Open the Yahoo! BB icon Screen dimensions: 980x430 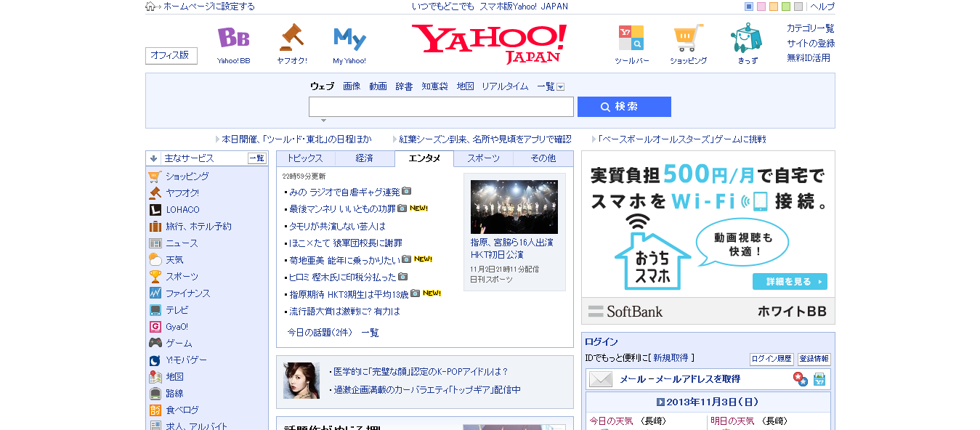coord(233,38)
